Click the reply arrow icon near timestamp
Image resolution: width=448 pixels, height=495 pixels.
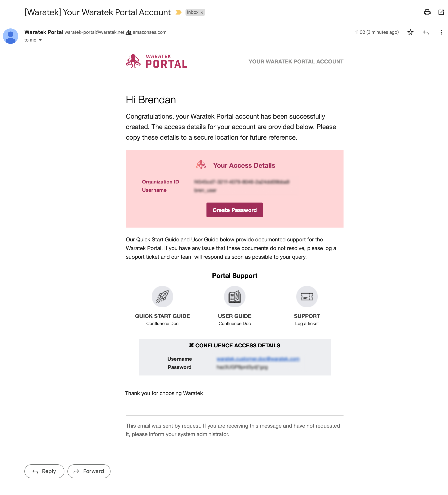click(426, 32)
